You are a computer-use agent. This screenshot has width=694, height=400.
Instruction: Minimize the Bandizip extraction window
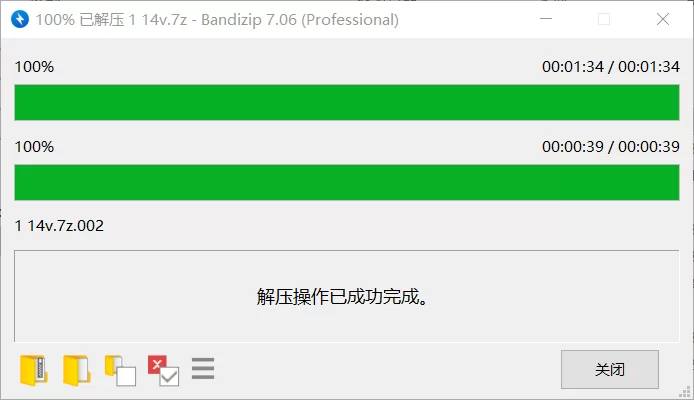click(x=546, y=19)
